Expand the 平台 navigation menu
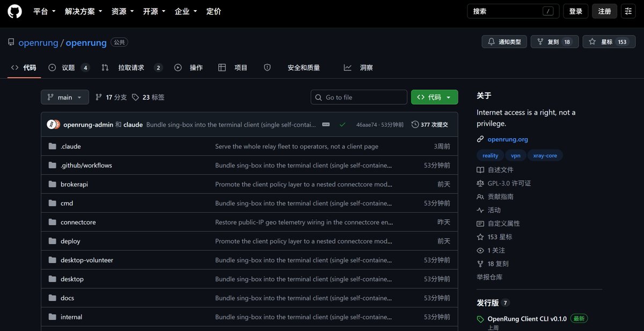The width and height of the screenshot is (644, 331). (x=45, y=11)
